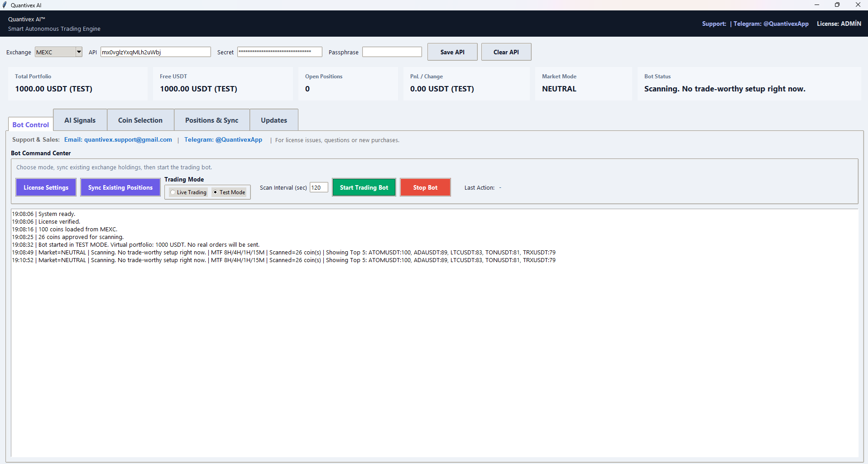This screenshot has width=868, height=464.
Task: Click the header Telegram @QuantivexApp support link
Action: point(771,24)
